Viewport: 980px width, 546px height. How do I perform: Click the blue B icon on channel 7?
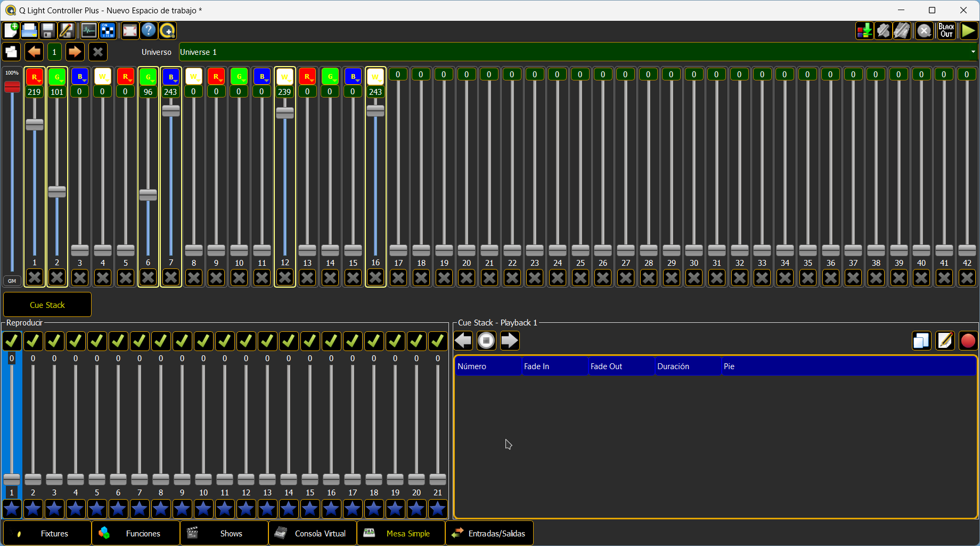(x=170, y=77)
